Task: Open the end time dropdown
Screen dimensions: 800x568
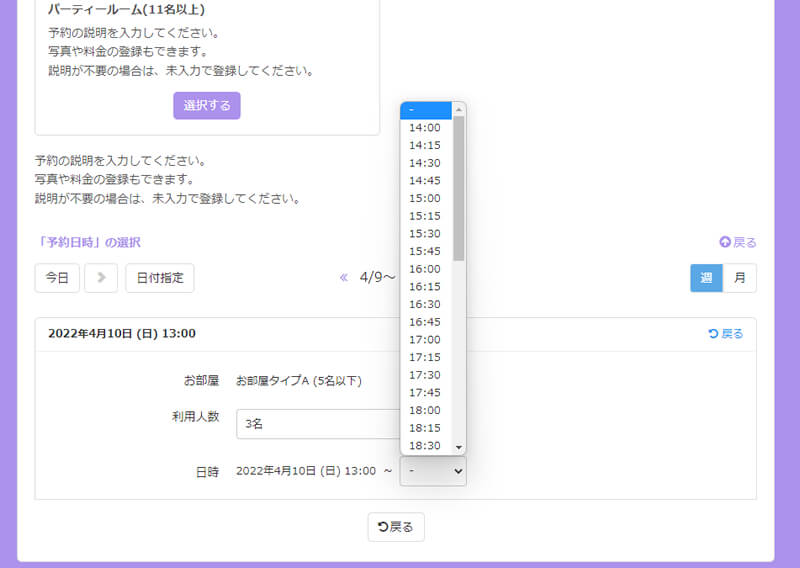Action: click(432, 471)
